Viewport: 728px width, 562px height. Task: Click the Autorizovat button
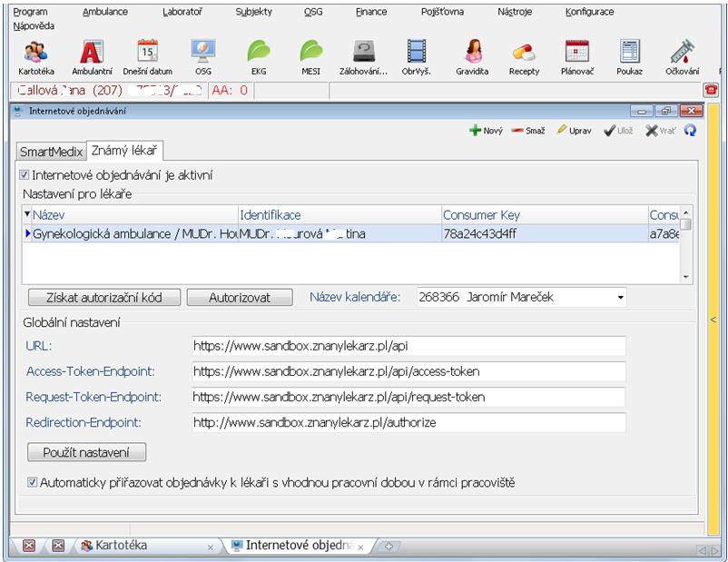click(x=240, y=297)
